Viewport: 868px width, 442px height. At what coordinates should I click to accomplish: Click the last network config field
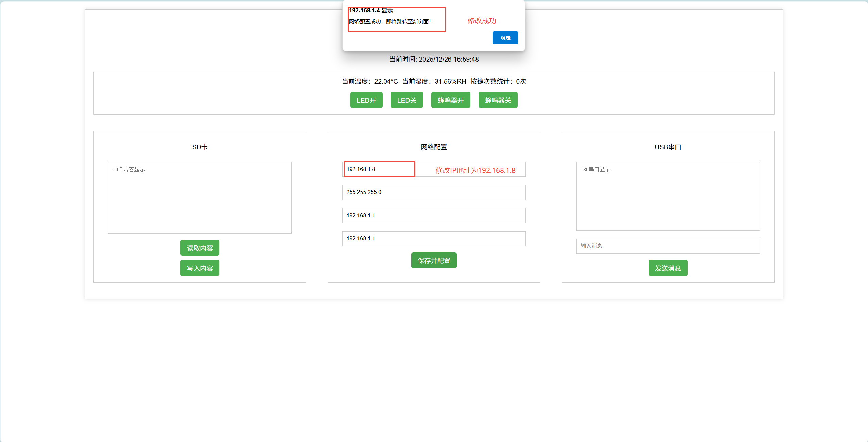pyautogui.click(x=434, y=239)
